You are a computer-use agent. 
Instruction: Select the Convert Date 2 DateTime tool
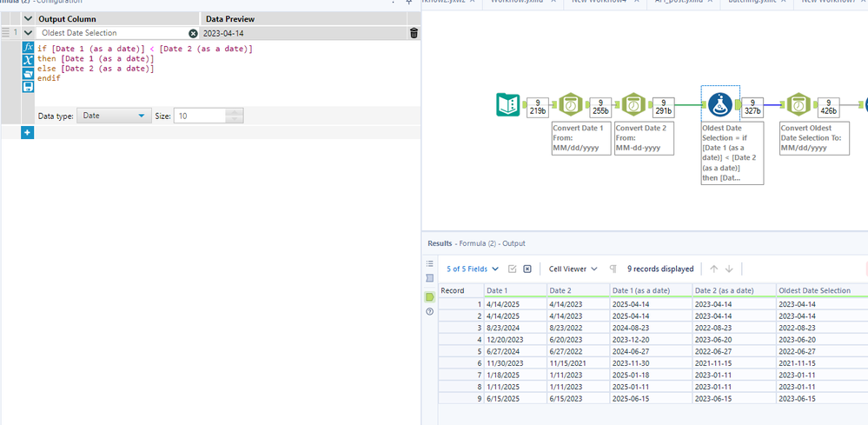633,104
